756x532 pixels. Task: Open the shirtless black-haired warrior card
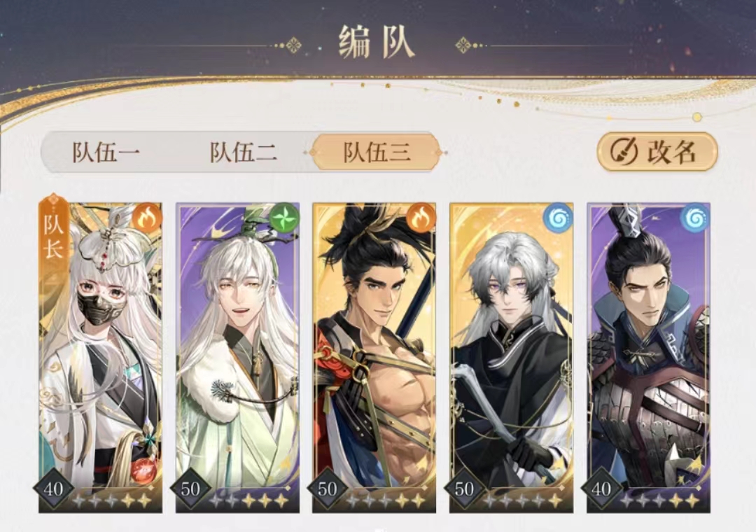point(374,358)
